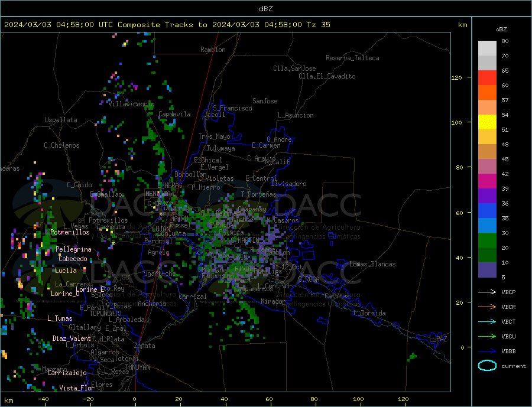This screenshot has width=532, height=407.
Task: Click the E_Carmen map label
Action: coord(267,145)
